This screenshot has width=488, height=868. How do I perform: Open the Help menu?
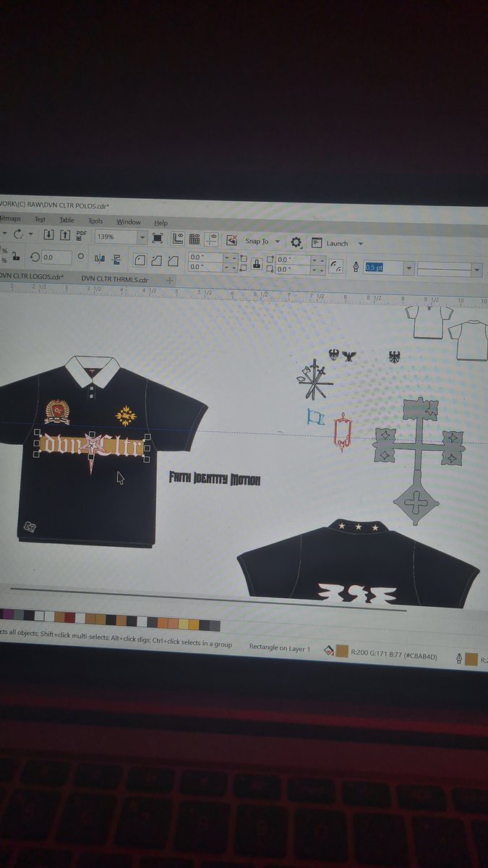click(x=160, y=223)
